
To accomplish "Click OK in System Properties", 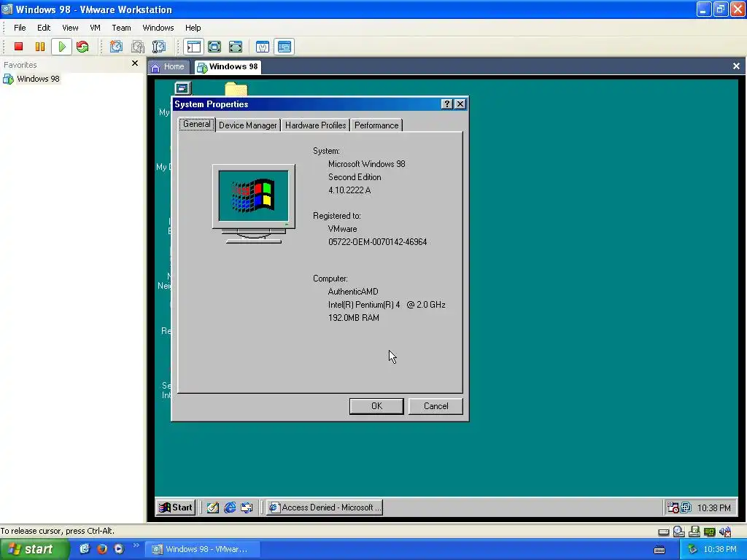I will tap(376, 406).
